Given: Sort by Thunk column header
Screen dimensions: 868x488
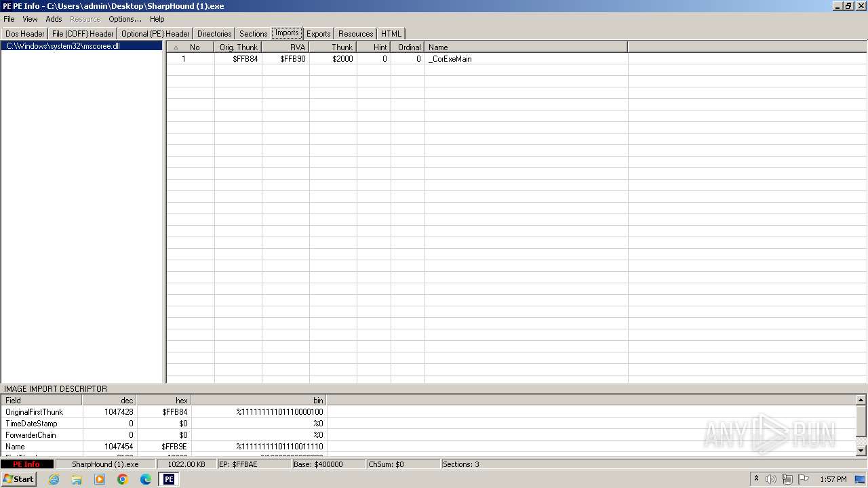Looking at the screenshot, I should point(333,47).
